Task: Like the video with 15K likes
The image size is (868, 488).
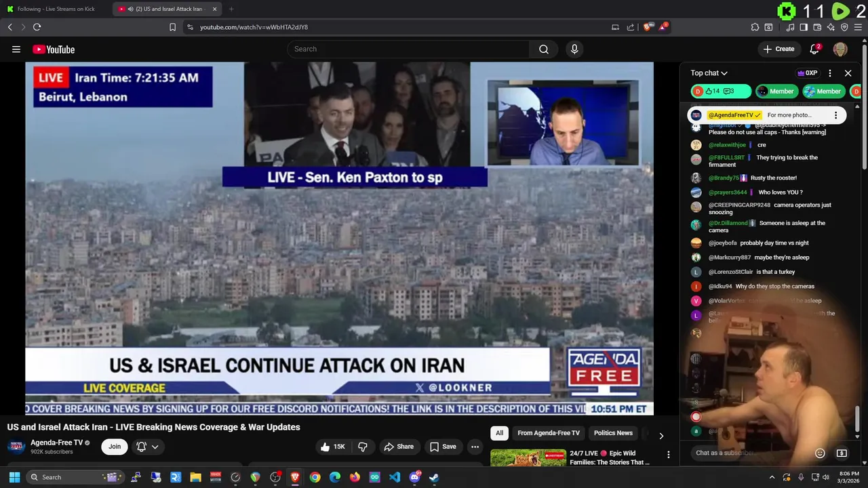Action: [x=332, y=447]
